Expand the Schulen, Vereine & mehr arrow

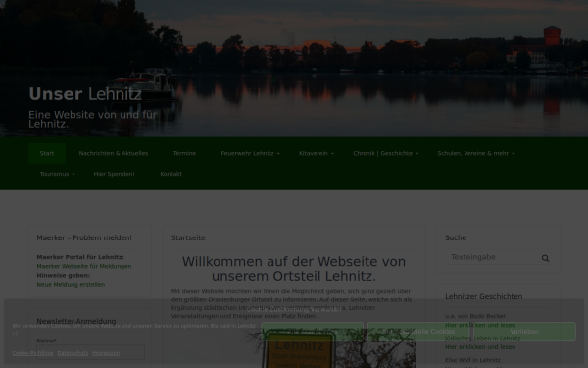513,154
